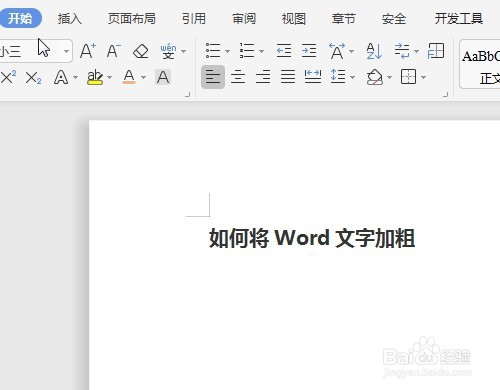Screen dimensions: 500x390
Task: Increase paragraph indent
Action: [x=309, y=51]
